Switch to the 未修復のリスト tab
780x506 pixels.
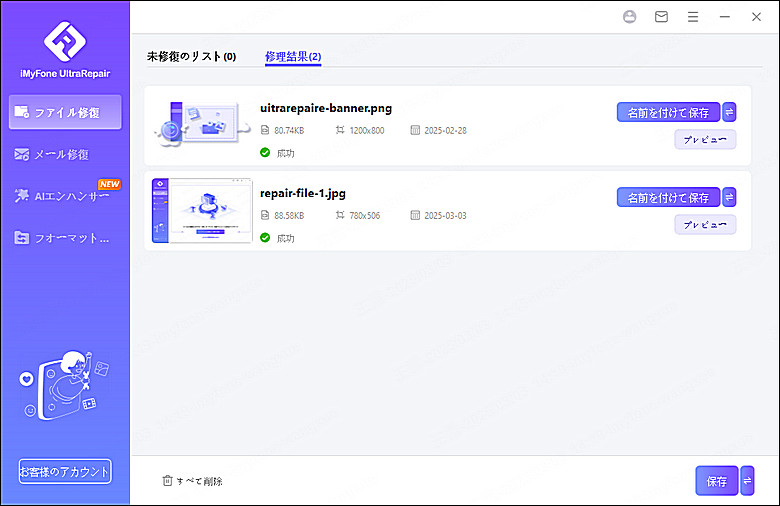click(191, 57)
